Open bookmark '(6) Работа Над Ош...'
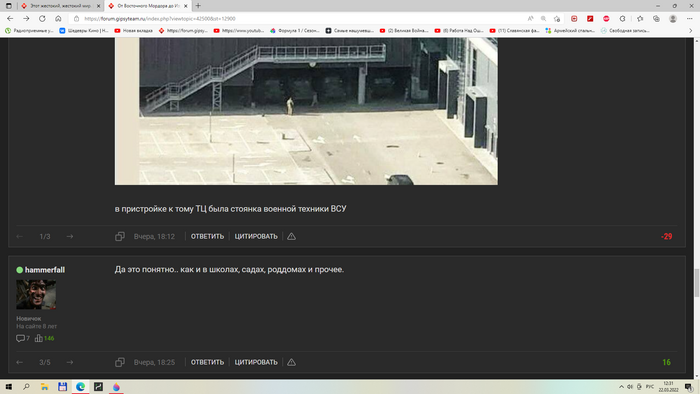700x394 pixels. 459,31
